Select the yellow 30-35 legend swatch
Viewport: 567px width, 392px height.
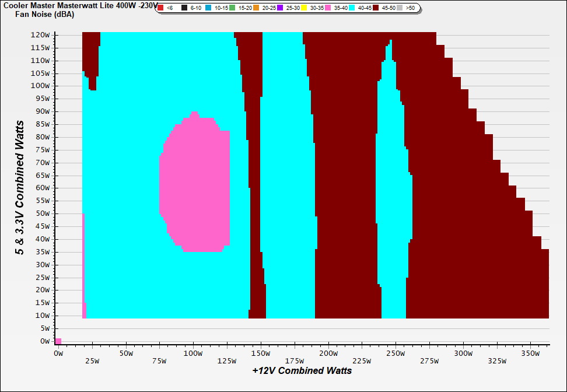click(304, 8)
